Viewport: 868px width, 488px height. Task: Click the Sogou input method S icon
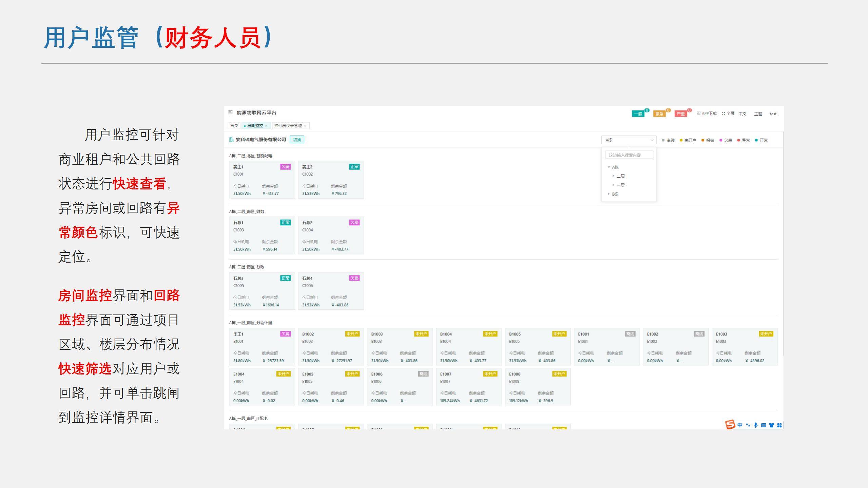[730, 425]
